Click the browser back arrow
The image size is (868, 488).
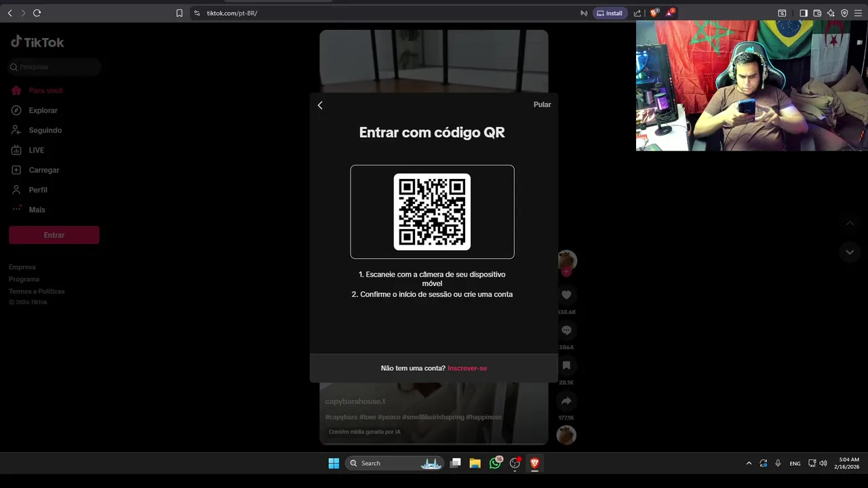click(x=9, y=13)
